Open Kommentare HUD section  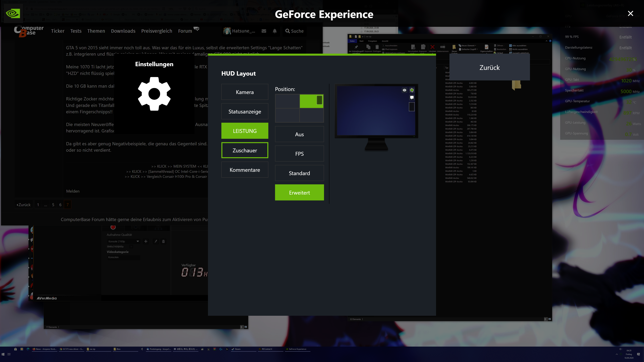[245, 170]
